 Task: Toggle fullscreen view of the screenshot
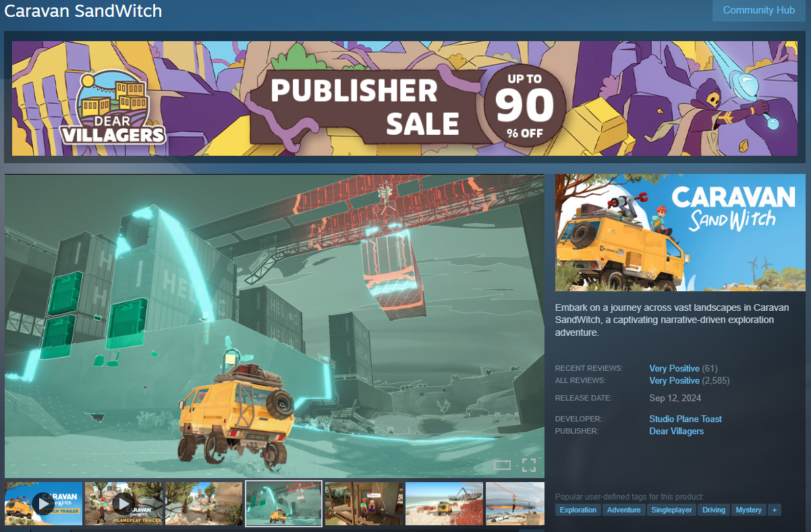529,465
